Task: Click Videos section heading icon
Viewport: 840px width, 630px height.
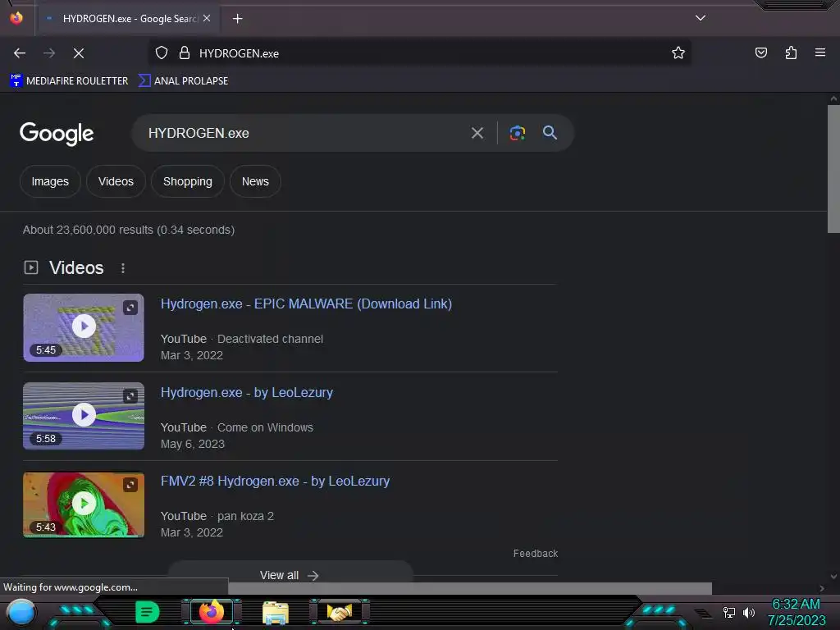Action: [31, 267]
